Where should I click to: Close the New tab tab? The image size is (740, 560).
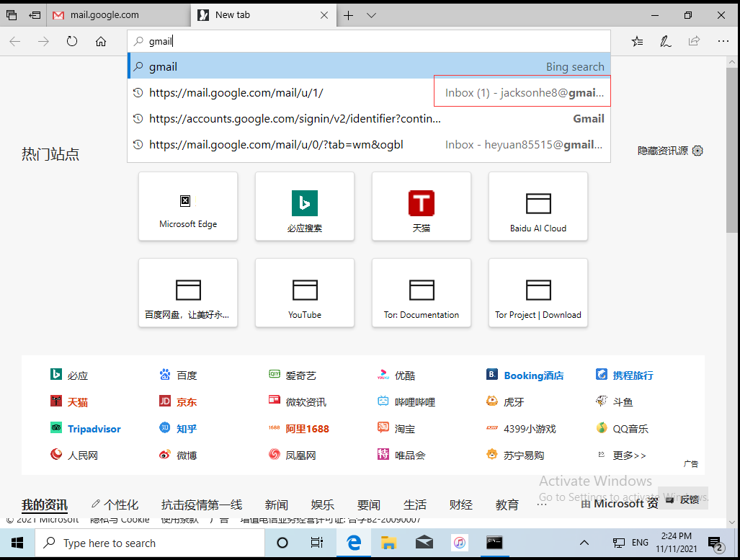tap(324, 15)
